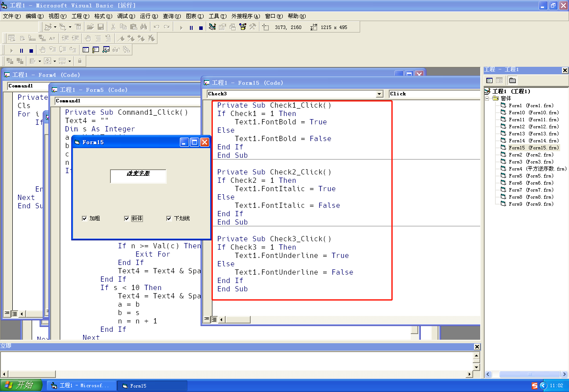Open the Check3 object dropdown in Form15 code

pos(379,94)
